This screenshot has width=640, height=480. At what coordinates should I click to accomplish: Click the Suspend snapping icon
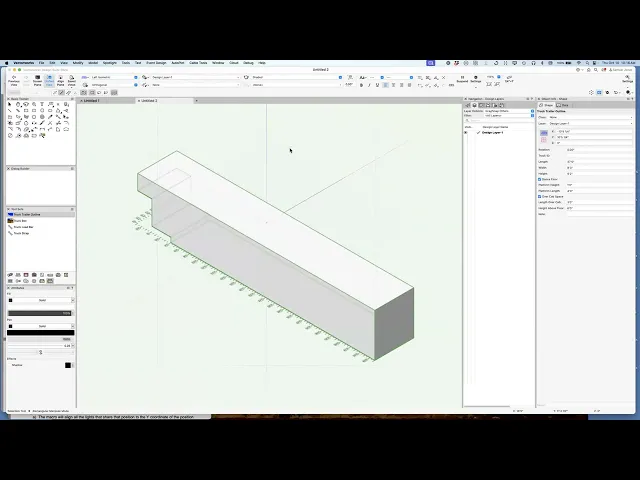[x=462, y=79]
